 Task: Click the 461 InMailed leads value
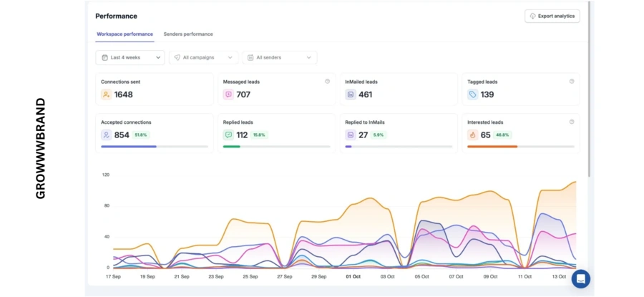[365, 94]
